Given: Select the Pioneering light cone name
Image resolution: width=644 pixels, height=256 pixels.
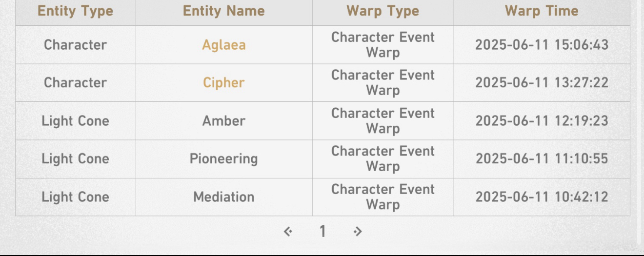Looking at the screenshot, I should pos(224,159).
